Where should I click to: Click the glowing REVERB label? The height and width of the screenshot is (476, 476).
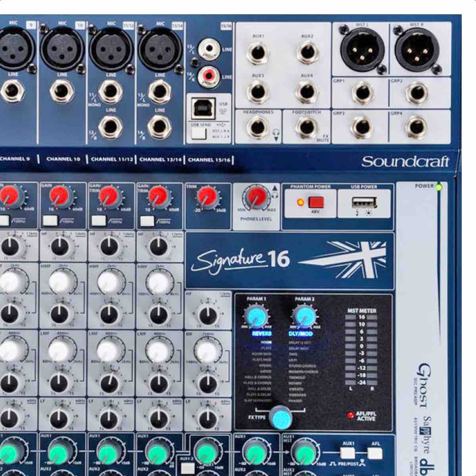click(261, 334)
